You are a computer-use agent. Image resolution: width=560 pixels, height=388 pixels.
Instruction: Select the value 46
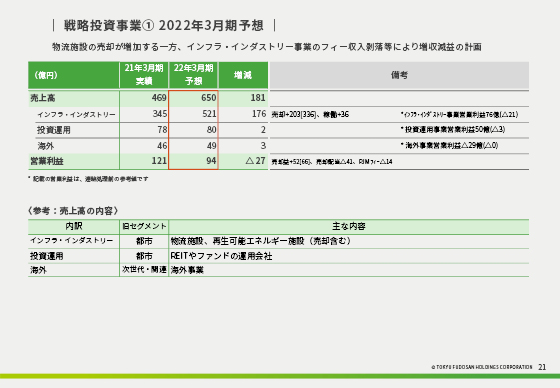162,146
